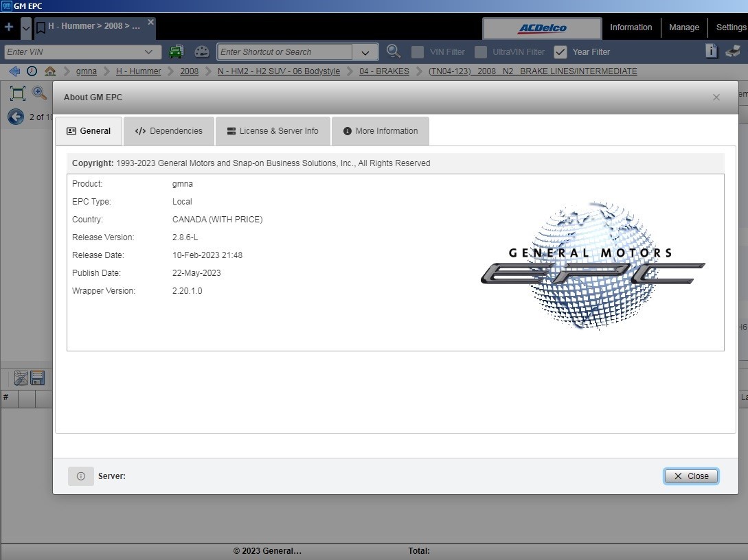Go to home with house icon
The height and width of the screenshot is (560, 748).
tap(50, 71)
